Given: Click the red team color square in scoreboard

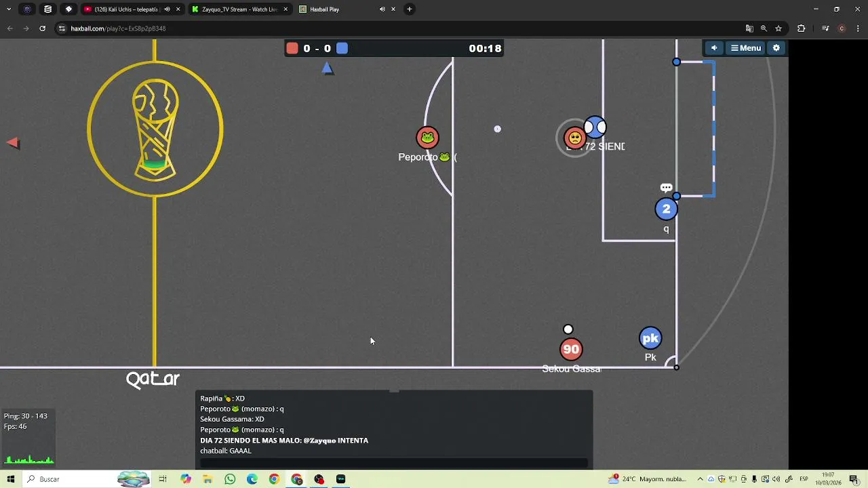Looking at the screenshot, I should pos(292,48).
